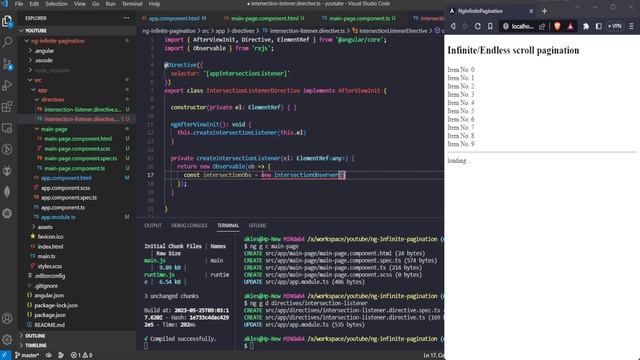This screenshot has width=640, height=360.
Task: Click 'Item No. 5' in browser page
Action: (461, 111)
